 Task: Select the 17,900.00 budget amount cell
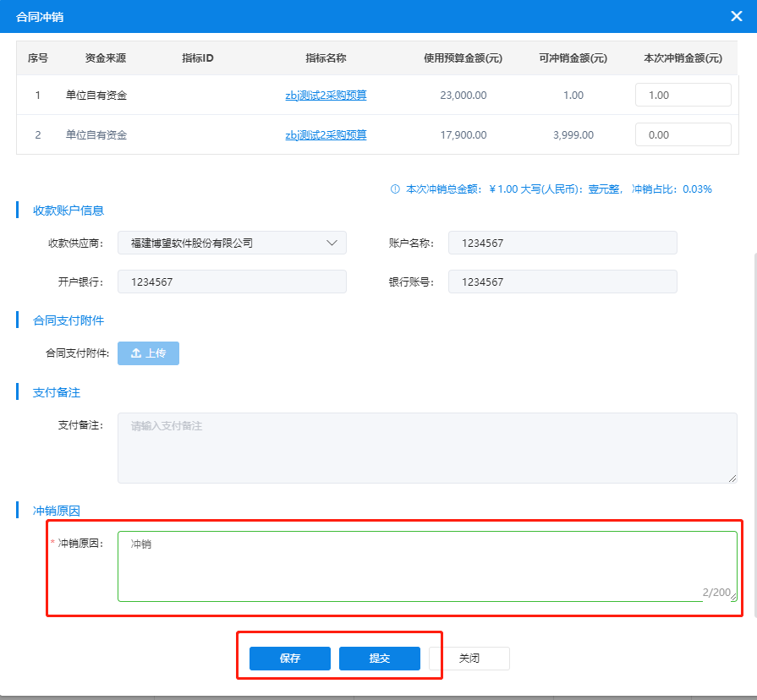463,134
